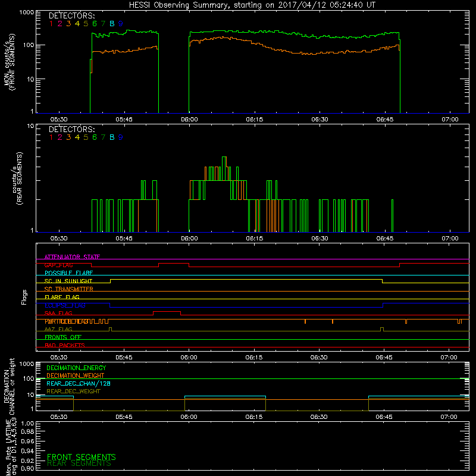Select the REAR_DEC_WEIGHT legend entry

(x=73, y=392)
